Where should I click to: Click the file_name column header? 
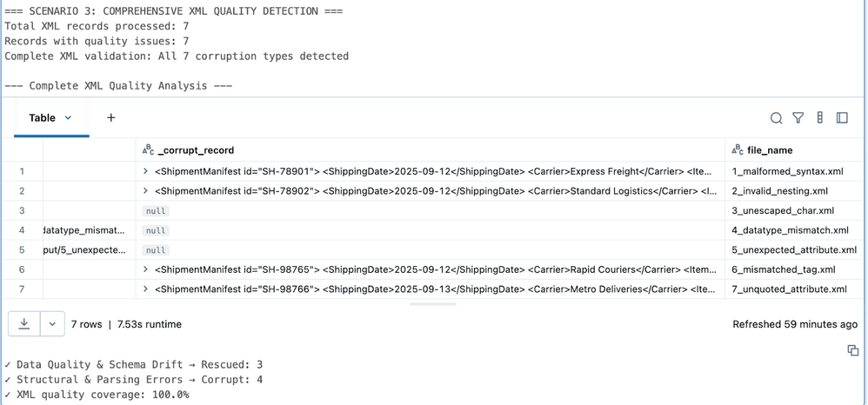[x=770, y=150]
